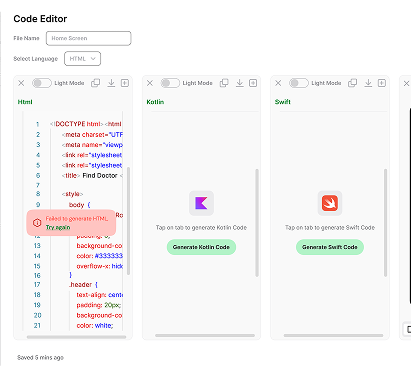Click the add-file icon in Swift panel
The image size is (412, 378).
pyautogui.click(x=382, y=83)
